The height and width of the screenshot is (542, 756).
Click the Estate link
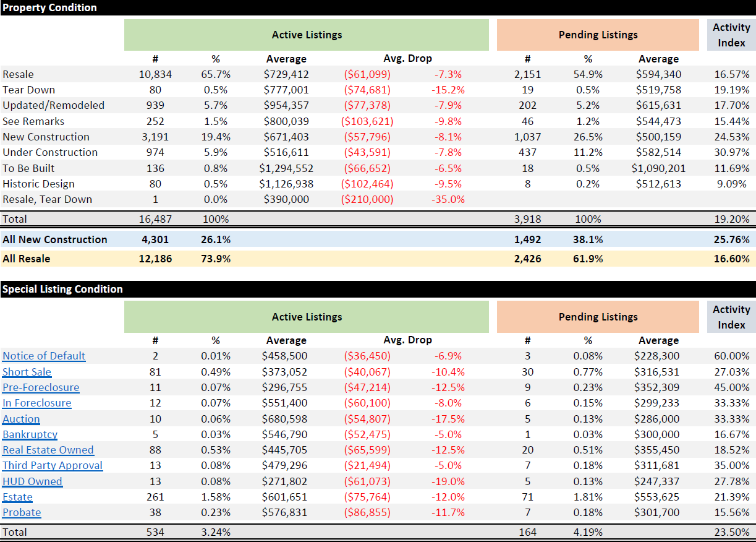tap(17, 497)
